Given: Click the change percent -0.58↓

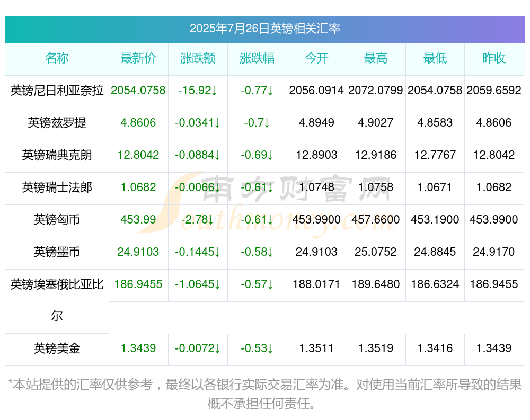Looking at the screenshot, I should click(257, 252).
